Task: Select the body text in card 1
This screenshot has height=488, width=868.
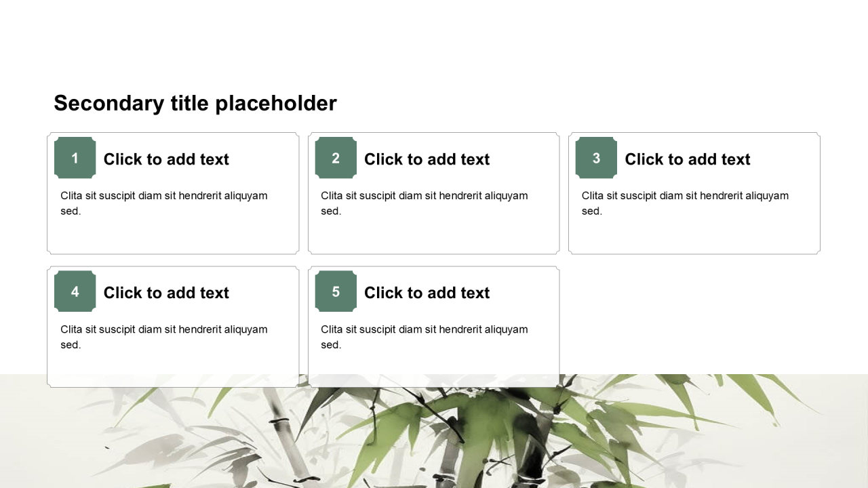Action: pos(164,203)
